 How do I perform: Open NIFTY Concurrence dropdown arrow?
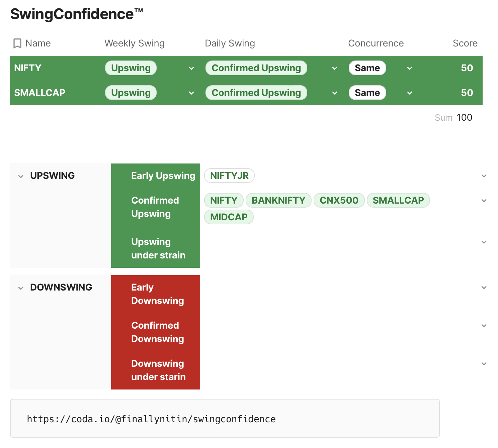(x=410, y=68)
